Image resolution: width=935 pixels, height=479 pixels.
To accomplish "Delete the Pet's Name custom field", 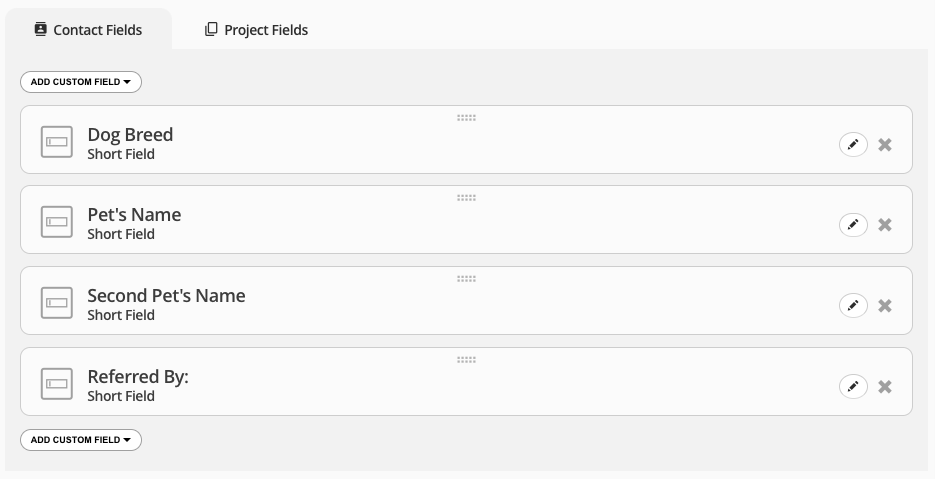I will point(885,225).
